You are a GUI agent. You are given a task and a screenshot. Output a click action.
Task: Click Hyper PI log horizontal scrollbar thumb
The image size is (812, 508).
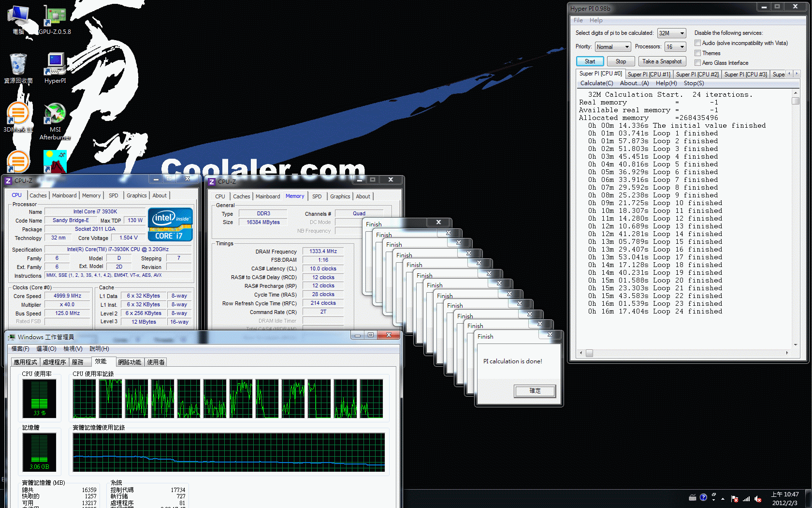click(x=589, y=353)
